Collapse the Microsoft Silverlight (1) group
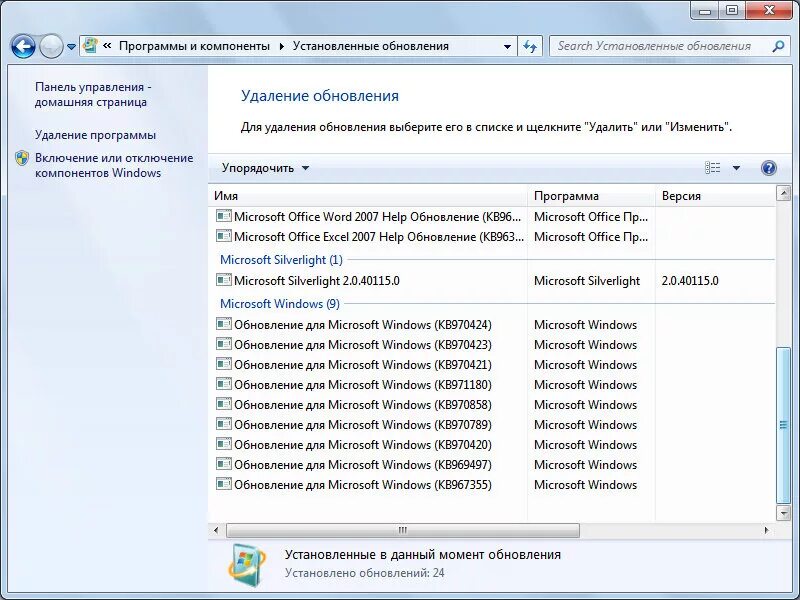Image resolution: width=800 pixels, height=600 pixels. (x=281, y=260)
